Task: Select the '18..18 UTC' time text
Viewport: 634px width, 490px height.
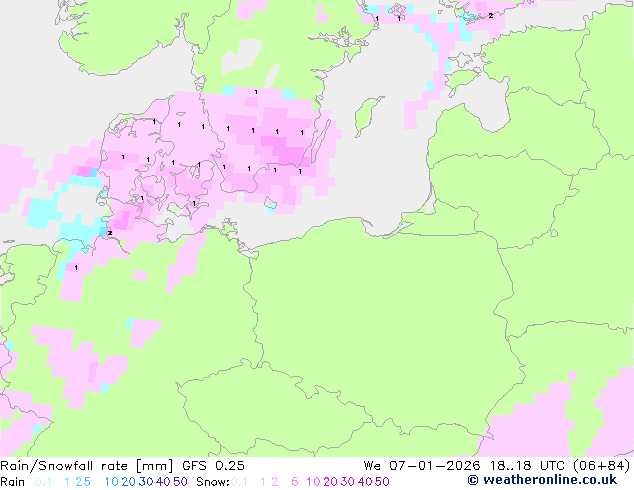Action: (x=528, y=466)
